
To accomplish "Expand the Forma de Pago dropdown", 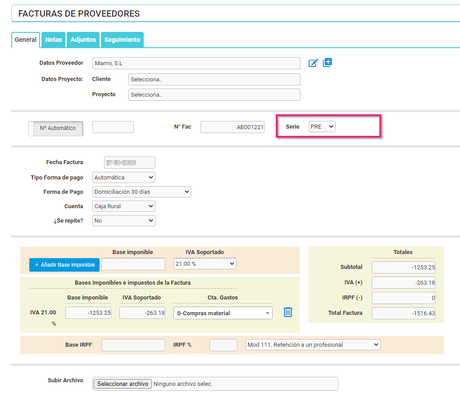I will 142,192.
